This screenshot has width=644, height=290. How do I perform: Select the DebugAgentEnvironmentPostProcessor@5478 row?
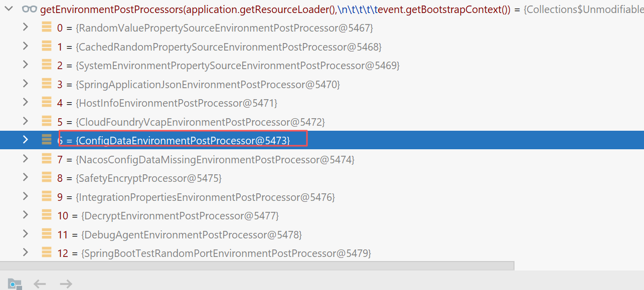(192, 234)
